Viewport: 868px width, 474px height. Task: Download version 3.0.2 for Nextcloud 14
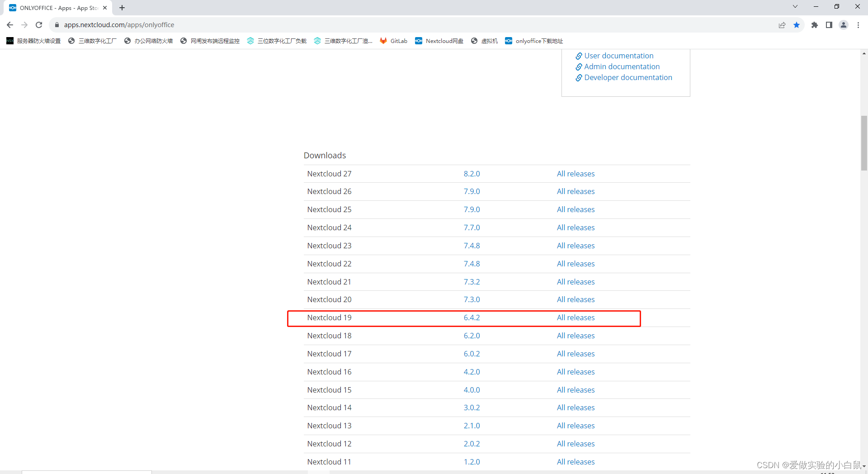(x=472, y=408)
